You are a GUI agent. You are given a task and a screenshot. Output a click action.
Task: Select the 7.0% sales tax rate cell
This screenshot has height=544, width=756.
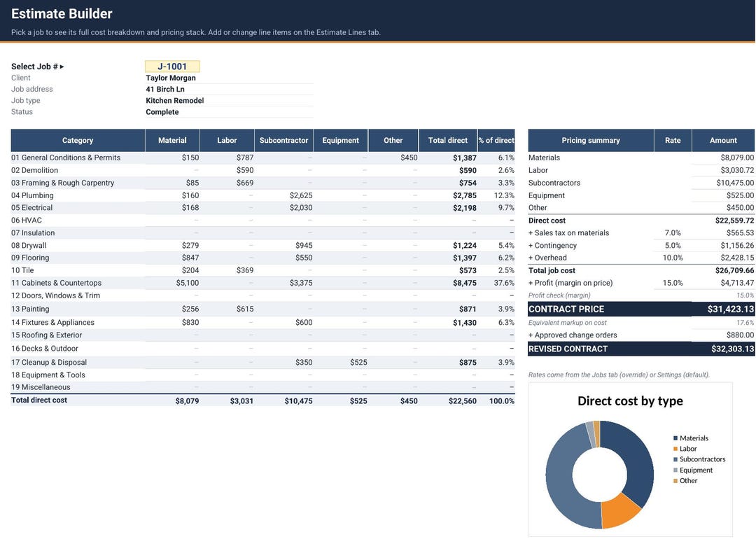pos(673,232)
